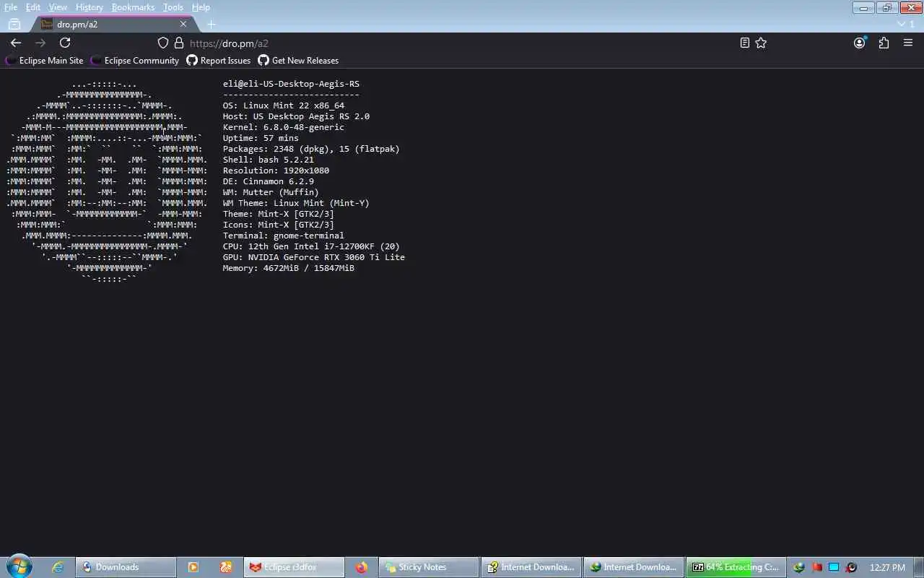Click the red flag tray icon
The height and width of the screenshot is (578, 924).
pyautogui.click(x=816, y=567)
